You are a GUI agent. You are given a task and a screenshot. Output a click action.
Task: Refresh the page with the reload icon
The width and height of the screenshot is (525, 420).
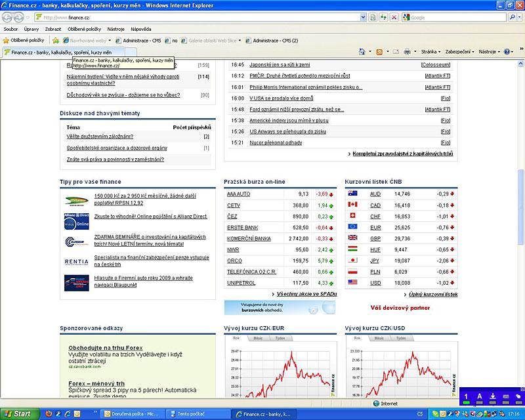tap(383, 17)
